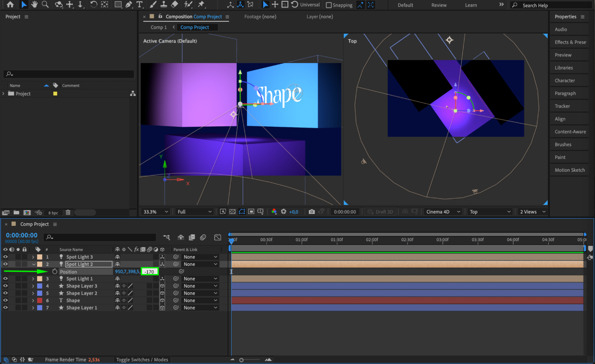Expand the Shape Layer 3 properties
Viewport: 595px width, 364px height.
33,286
